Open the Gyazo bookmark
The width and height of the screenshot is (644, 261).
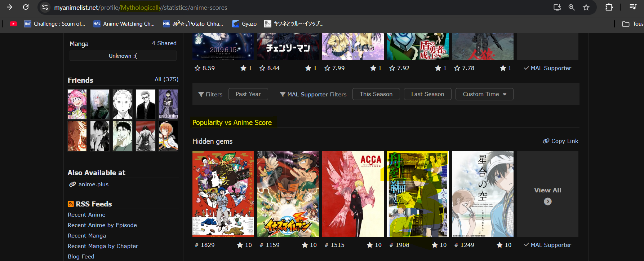click(244, 24)
